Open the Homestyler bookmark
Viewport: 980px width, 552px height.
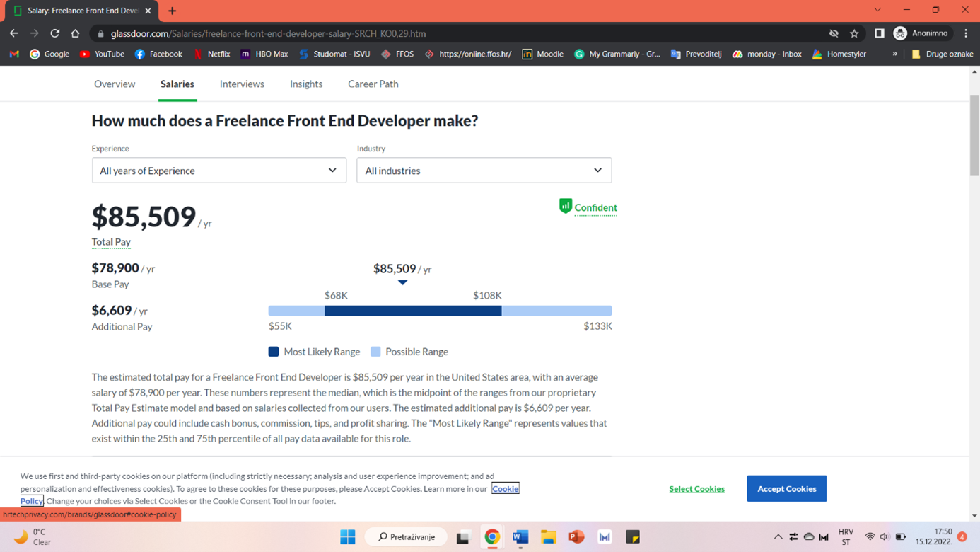(x=839, y=54)
